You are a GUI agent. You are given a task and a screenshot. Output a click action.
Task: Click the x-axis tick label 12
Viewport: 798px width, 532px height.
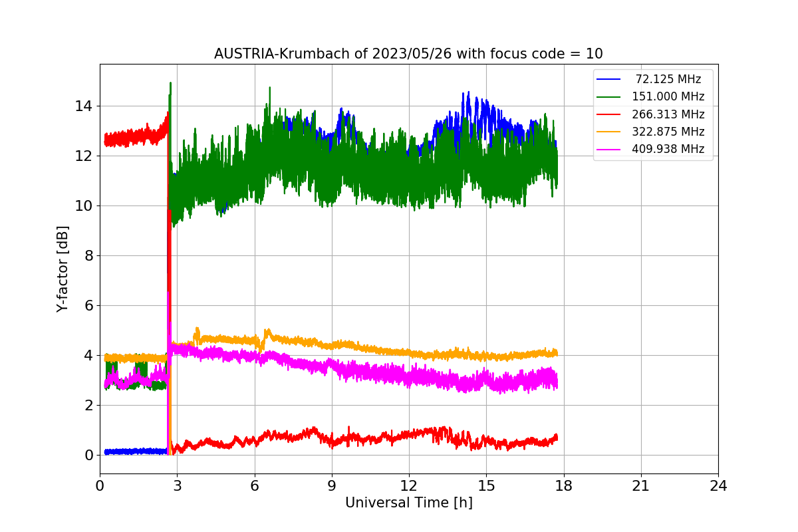pyautogui.click(x=409, y=485)
